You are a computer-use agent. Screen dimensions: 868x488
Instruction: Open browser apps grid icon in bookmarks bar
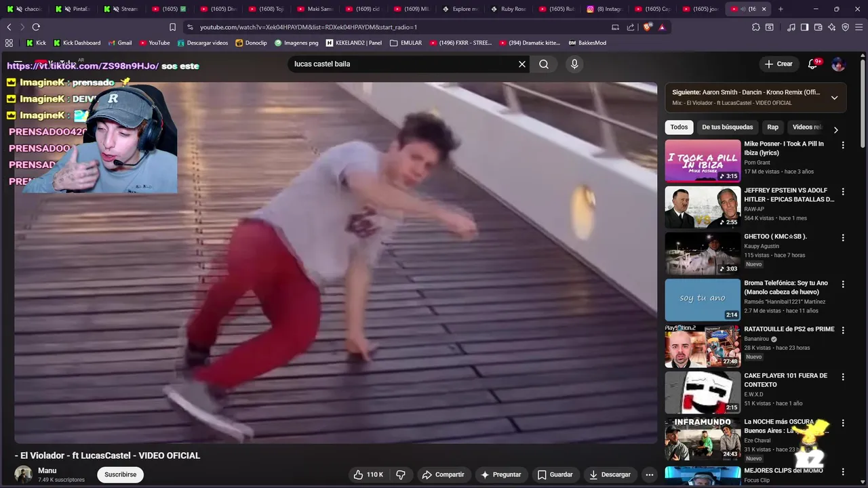[9, 43]
